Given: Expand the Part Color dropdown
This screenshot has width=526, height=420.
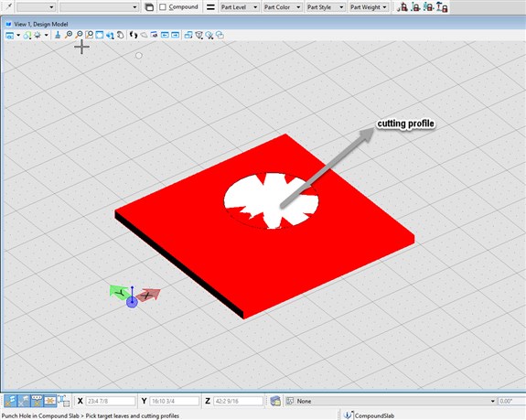Looking at the screenshot, I should point(282,7).
